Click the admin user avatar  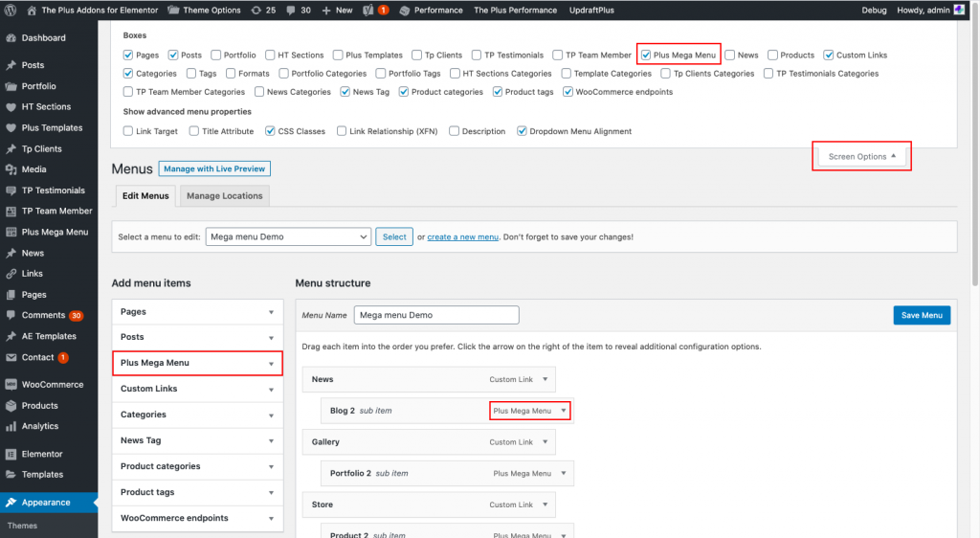coord(959,10)
